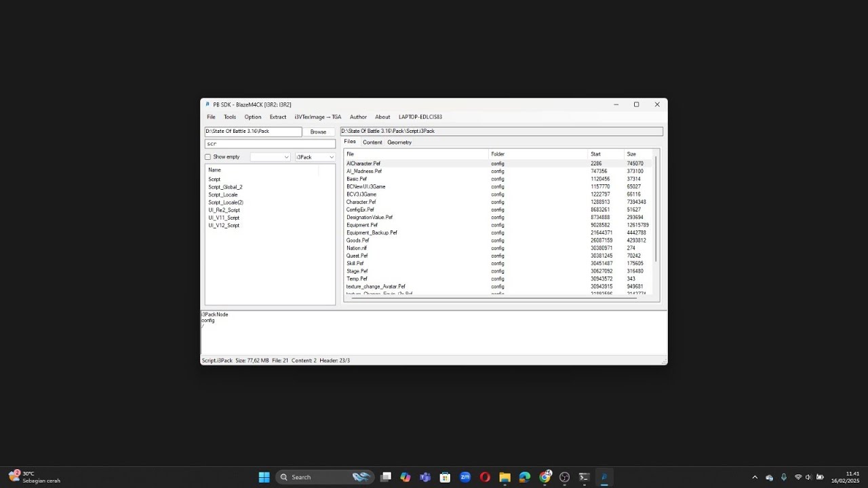The height and width of the screenshot is (488, 868).
Task: Launch Copilot from the taskbar
Action: click(406, 477)
